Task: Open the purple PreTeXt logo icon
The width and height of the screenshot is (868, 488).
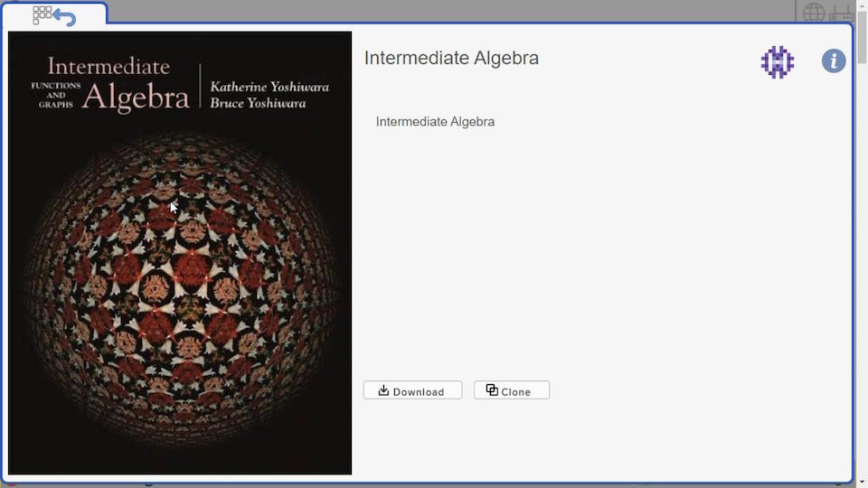Action: tap(778, 62)
